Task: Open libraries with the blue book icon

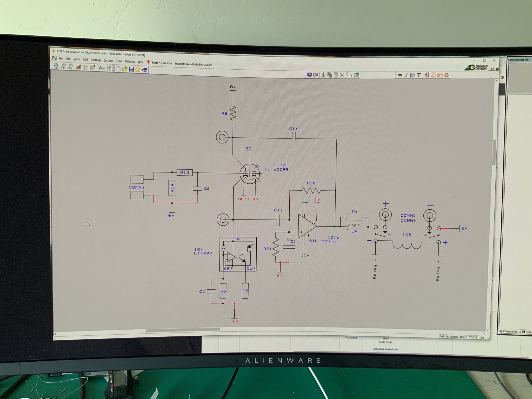Action: [x=145, y=70]
